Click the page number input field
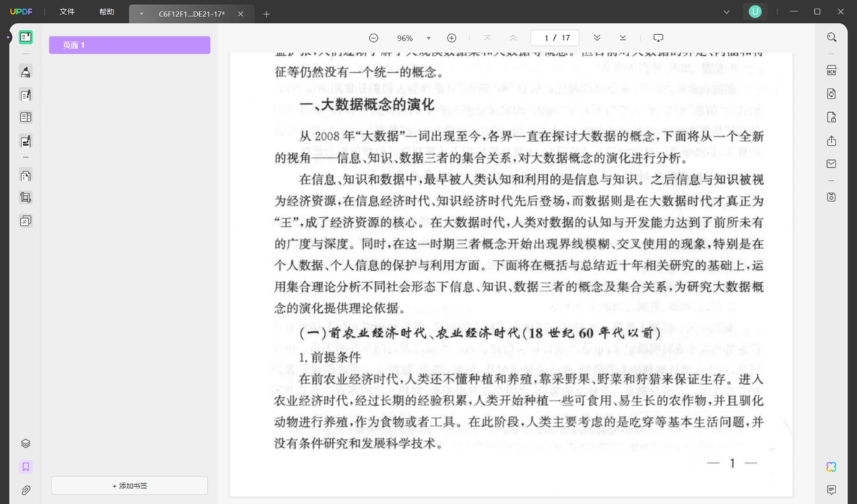Screen dimensions: 857x504 point(555,38)
